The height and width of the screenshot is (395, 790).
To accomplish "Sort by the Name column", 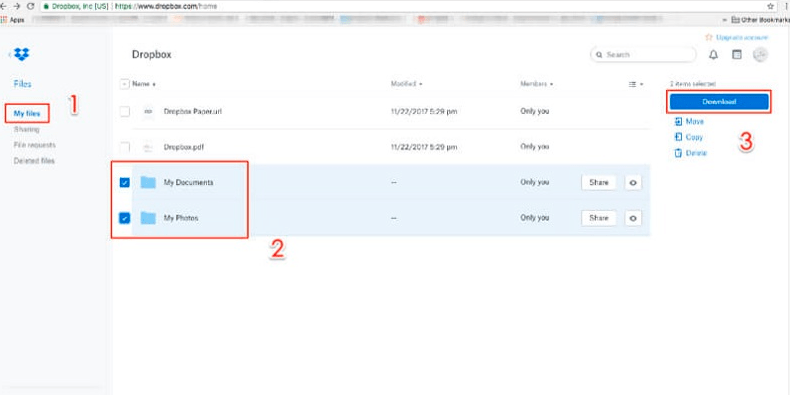I will [144, 84].
